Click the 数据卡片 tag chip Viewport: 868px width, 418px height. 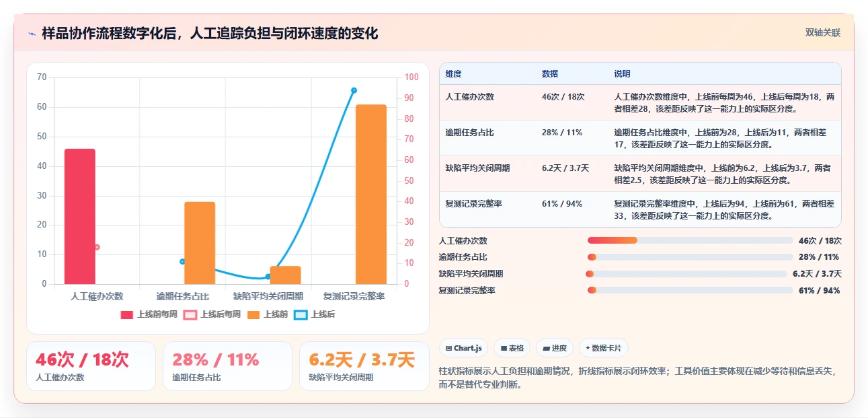[604, 348]
